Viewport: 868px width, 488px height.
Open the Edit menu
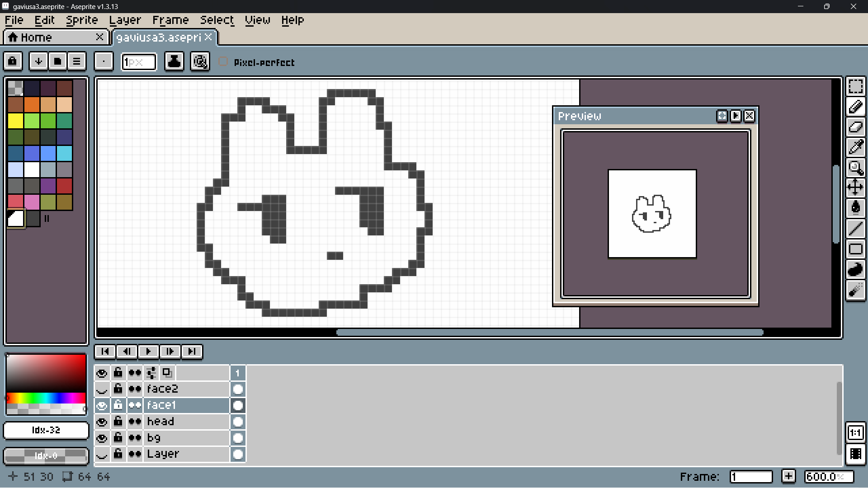coord(44,20)
